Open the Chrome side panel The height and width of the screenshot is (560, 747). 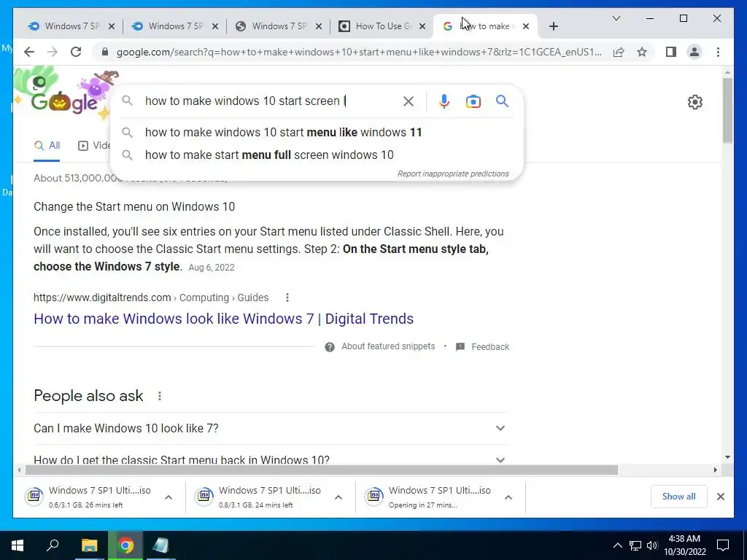tap(671, 52)
